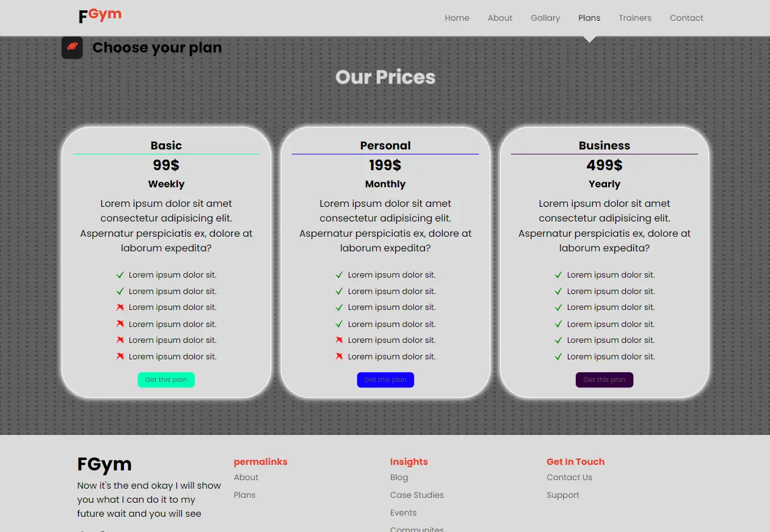
Task: Click first green checkmark in Personal plan
Action: coord(340,275)
